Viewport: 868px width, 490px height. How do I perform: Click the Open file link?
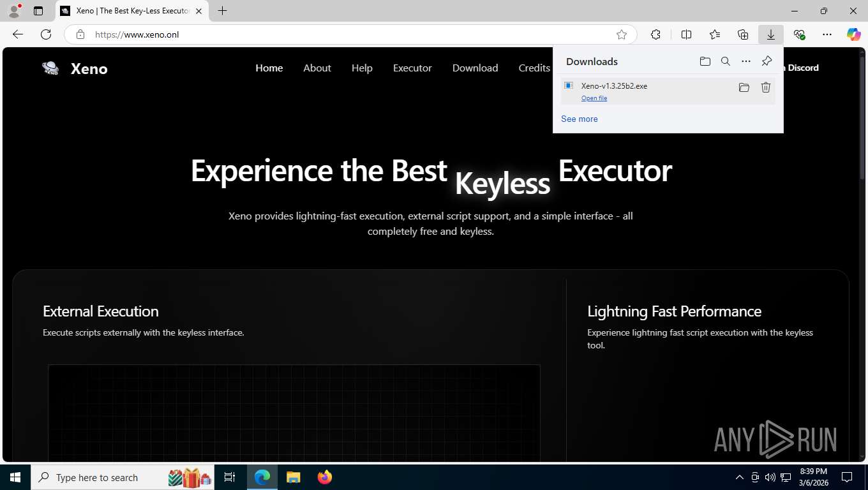594,98
